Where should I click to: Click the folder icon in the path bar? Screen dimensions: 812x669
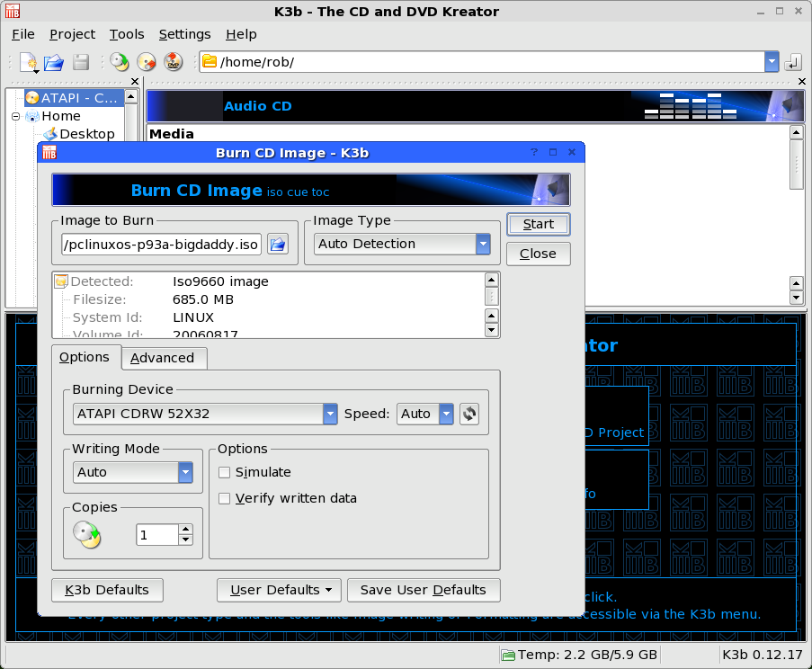tap(210, 62)
